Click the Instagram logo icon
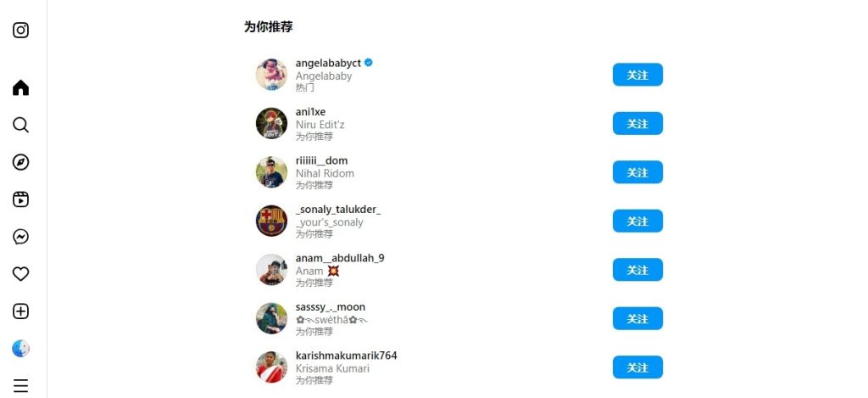Image resolution: width=868 pixels, height=398 pixels. pos(20,30)
